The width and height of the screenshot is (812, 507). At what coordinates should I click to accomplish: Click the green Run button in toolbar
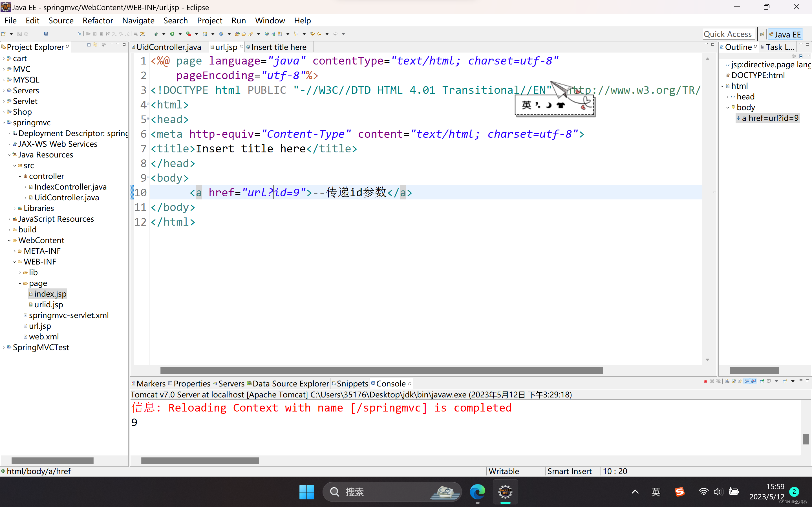172,34
